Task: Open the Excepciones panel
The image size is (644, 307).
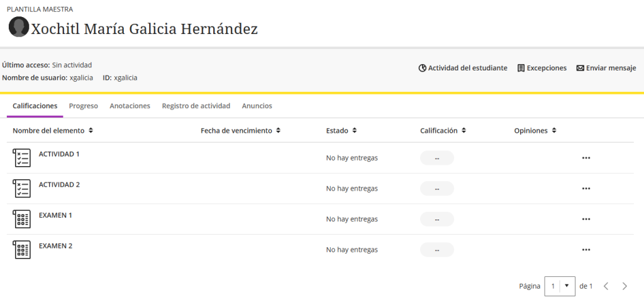Action: click(541, 68)
